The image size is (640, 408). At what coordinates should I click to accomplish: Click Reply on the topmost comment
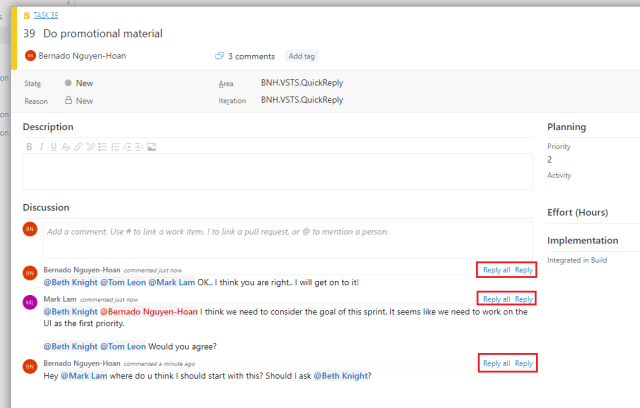pos(524,270)
